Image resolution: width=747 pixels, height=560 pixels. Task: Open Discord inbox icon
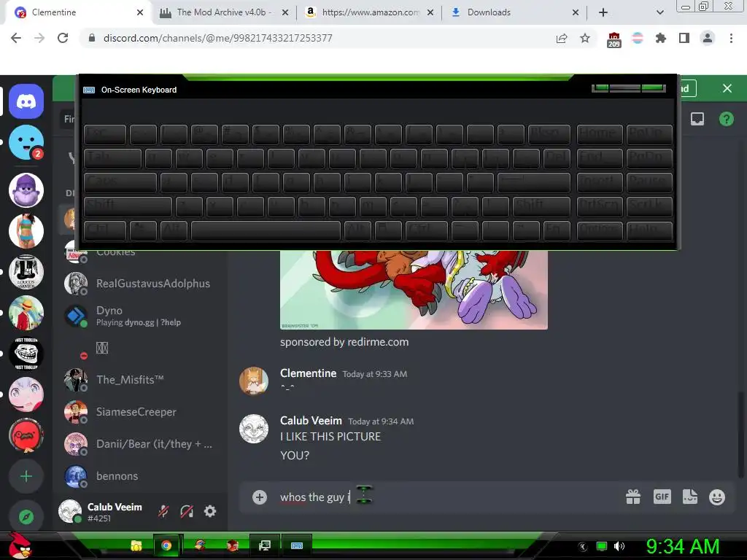pos(697,119)
